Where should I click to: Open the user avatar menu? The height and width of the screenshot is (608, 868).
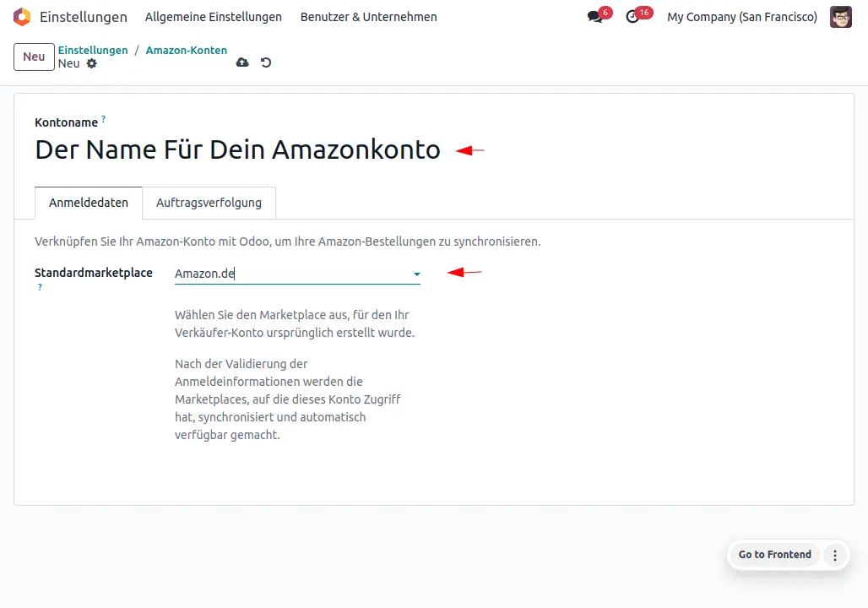[840, 17]
